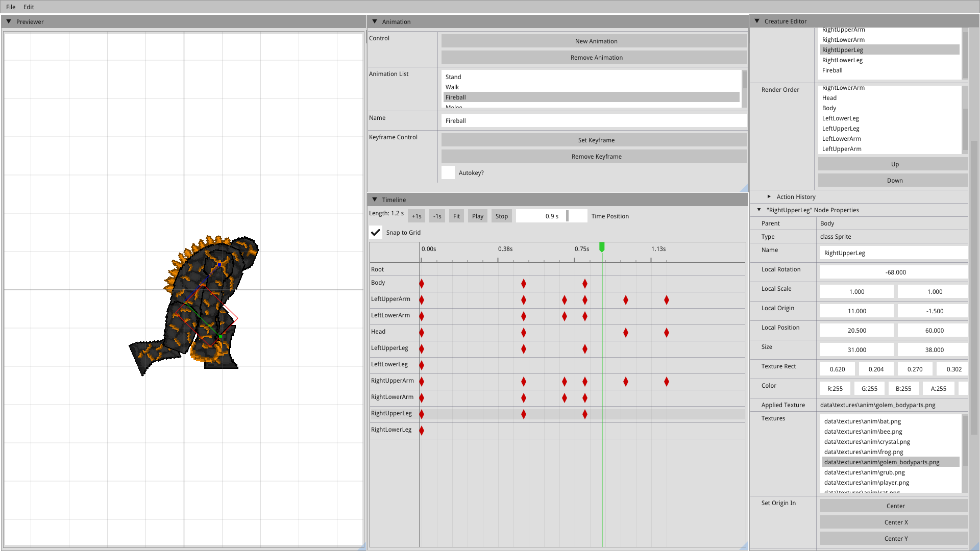
Task: Collapse RightUpperLeg Node Properties section
Action: coord(759,210)
